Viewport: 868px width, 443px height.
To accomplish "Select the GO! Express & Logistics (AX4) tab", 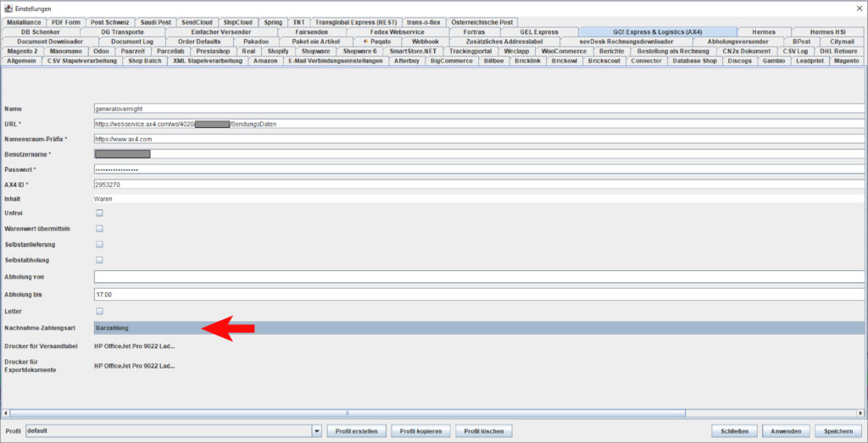I will click(657, 32).
